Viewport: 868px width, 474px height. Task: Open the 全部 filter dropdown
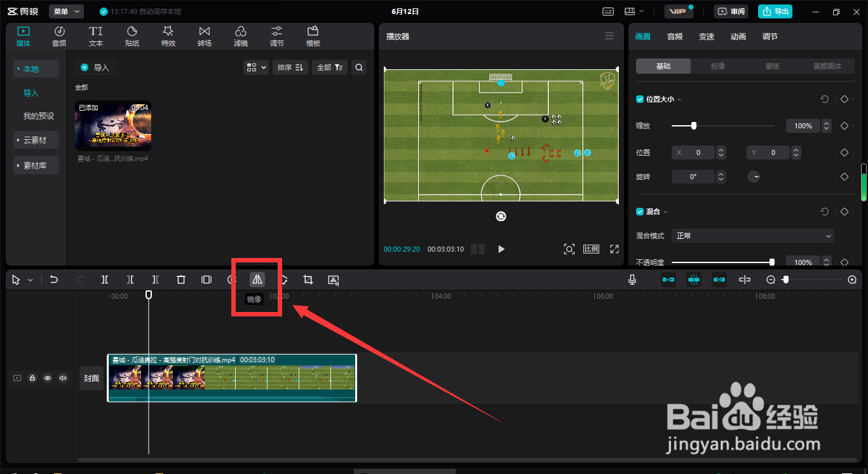click(330, 67)
